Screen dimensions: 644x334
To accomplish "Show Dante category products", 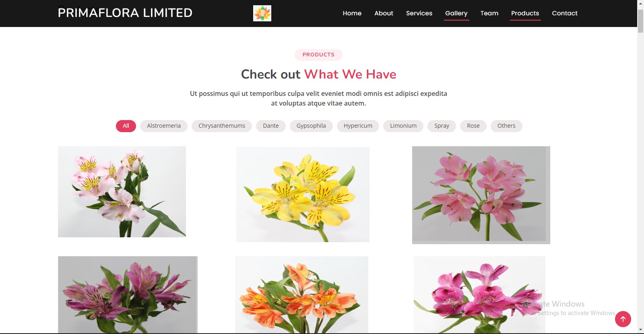I will [271, 126].
